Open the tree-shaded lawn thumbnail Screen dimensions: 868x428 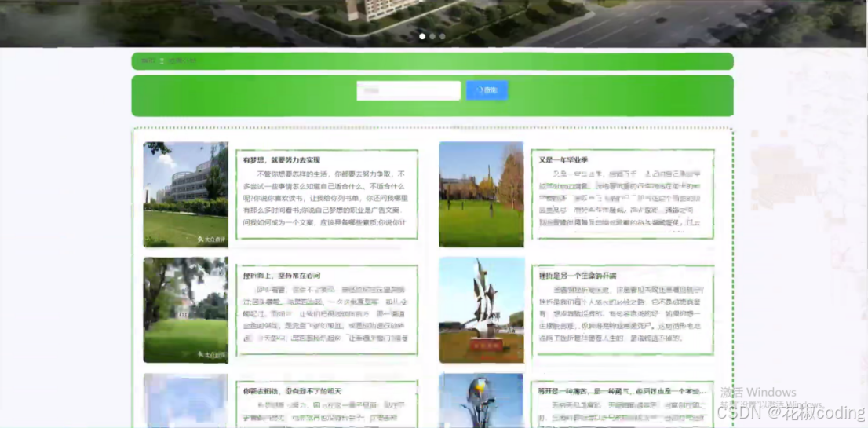coord(185,310)
